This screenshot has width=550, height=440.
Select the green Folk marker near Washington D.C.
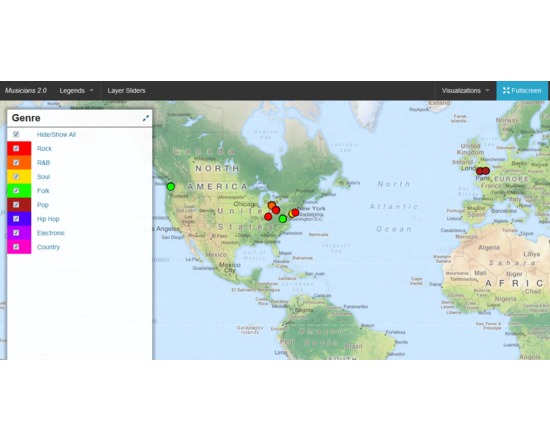pos(283,219)
